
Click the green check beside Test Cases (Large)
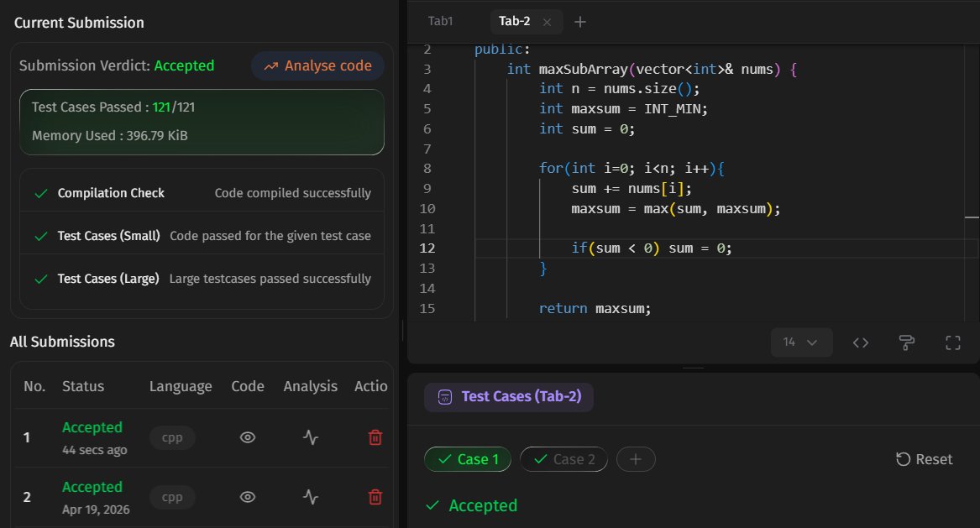(41, 280)
